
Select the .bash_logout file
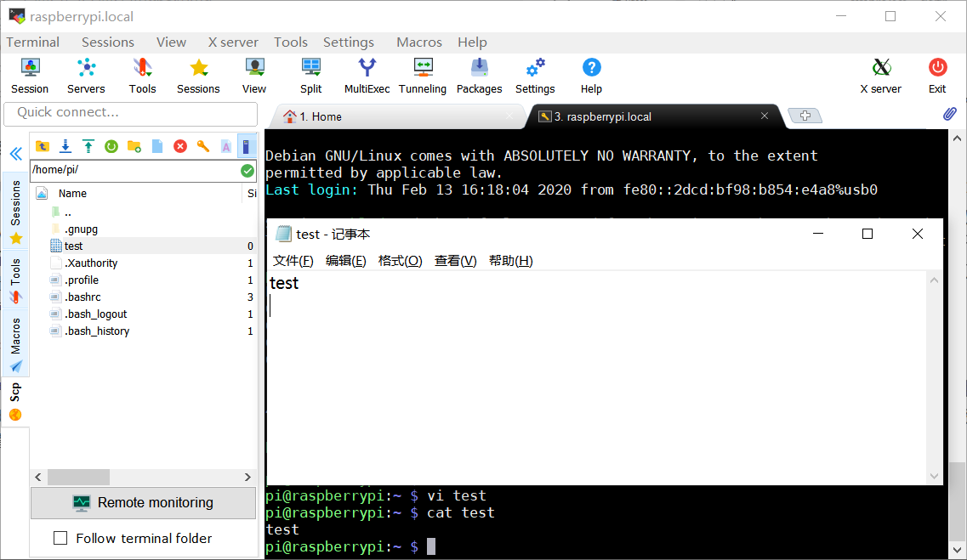[x=143, y=314]
